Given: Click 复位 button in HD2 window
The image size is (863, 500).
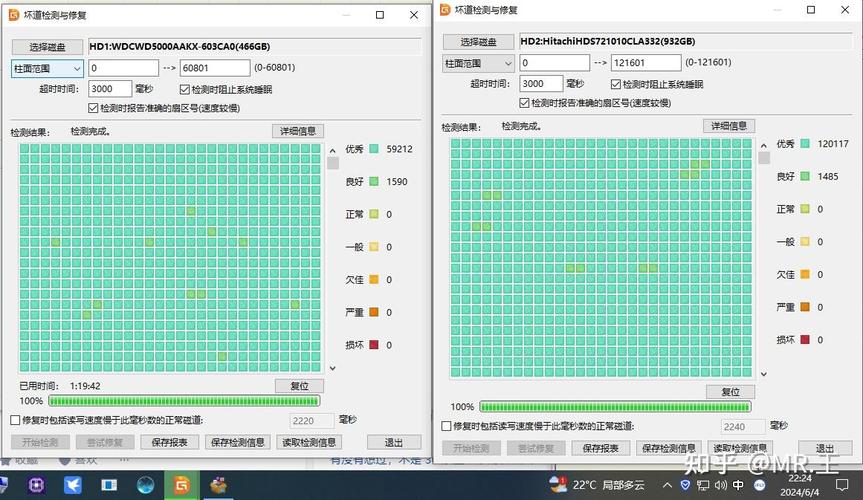Looking at the screenshot, I should pos(730,392).
